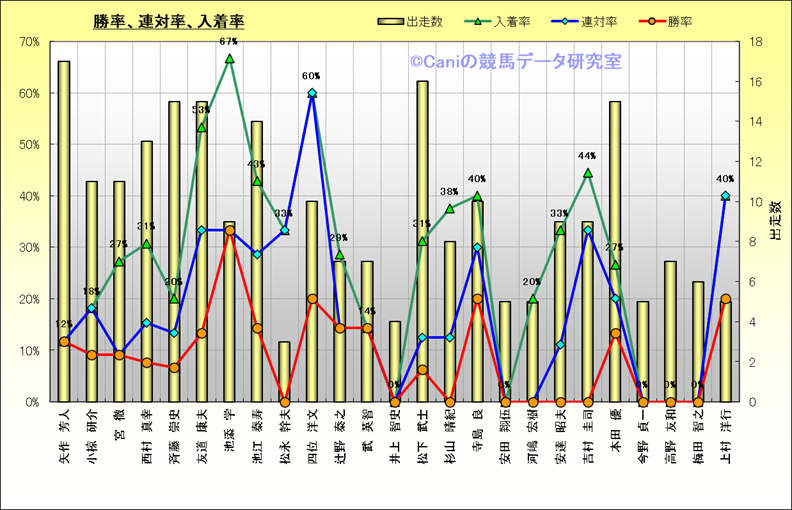Image resolution: width=792 pixels, height=510 pixels.
Task: Click the tall bar for 松下 武士
Action: (422, 240)
